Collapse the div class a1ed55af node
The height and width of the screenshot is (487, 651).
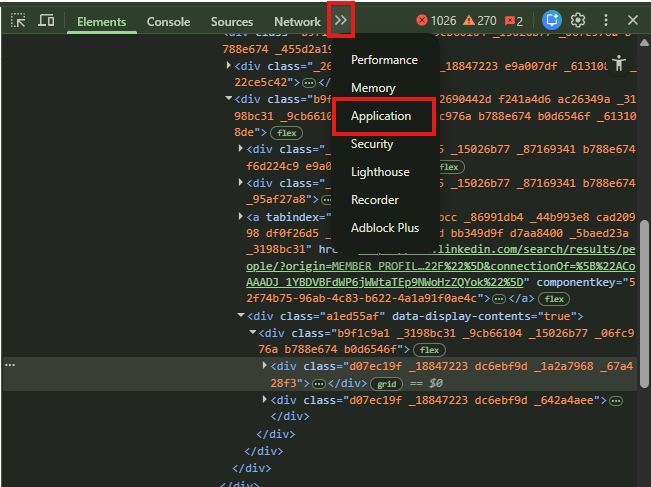click(x=241, y=315)
